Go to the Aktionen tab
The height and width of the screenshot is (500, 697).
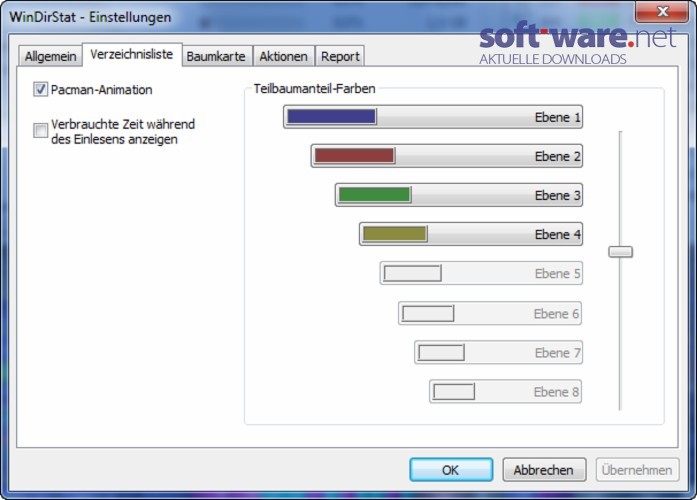[x=284, y=56]
